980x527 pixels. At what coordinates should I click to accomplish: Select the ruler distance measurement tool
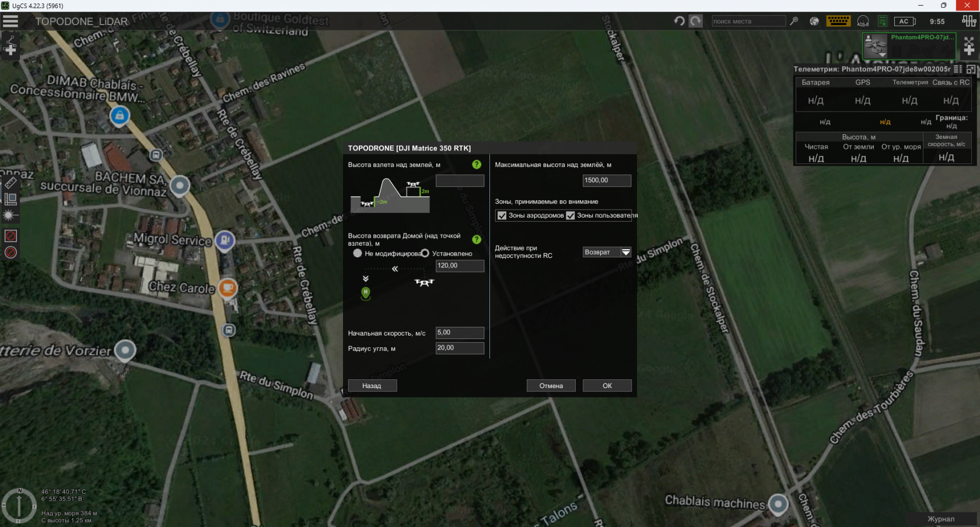coord(10,183)
